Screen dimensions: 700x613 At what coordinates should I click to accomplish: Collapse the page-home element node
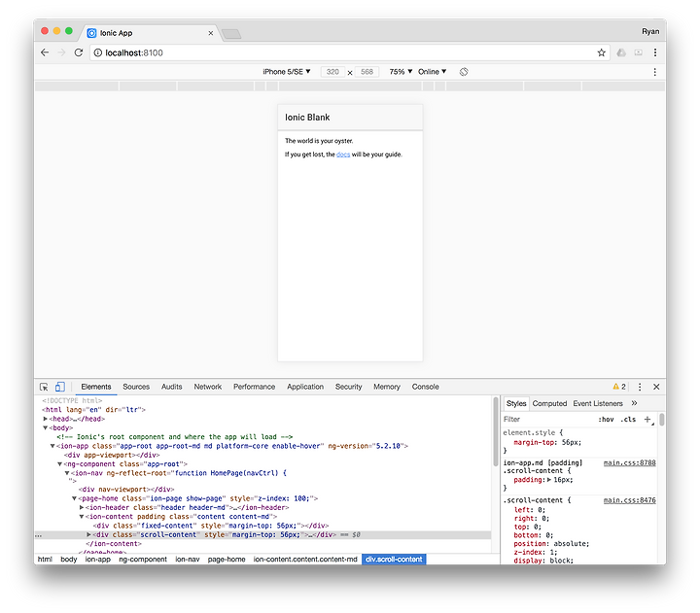74,498
